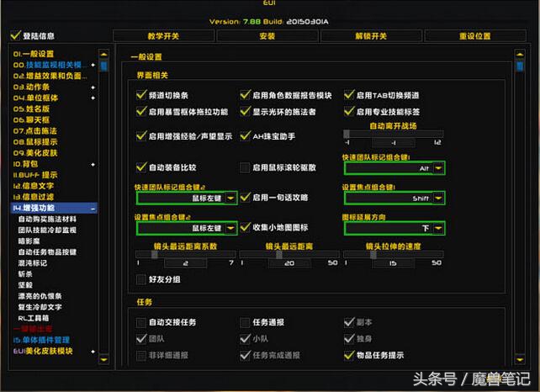Toggle 启用专业技能标签 checkbox
The width and height of the screenshot is (540, 392).
point(349,111)
